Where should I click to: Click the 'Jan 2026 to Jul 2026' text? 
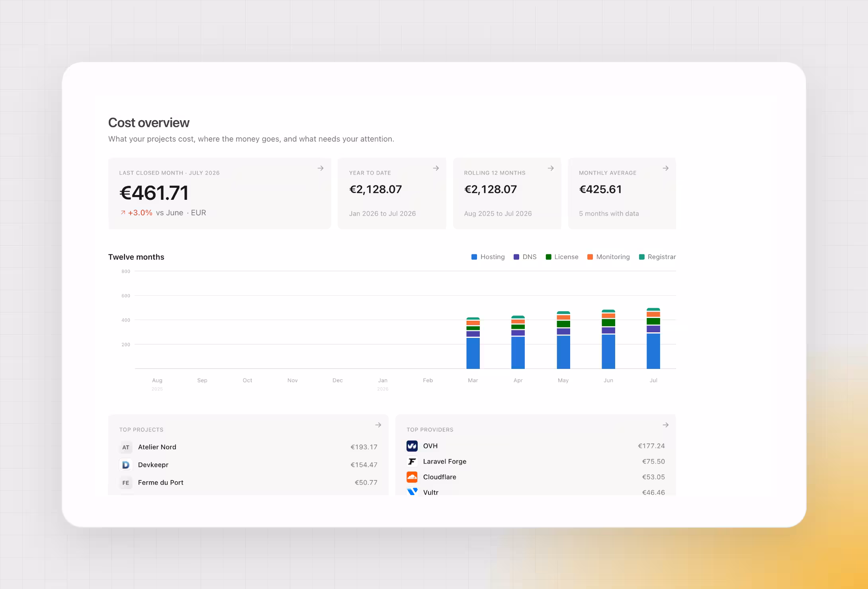382,214
